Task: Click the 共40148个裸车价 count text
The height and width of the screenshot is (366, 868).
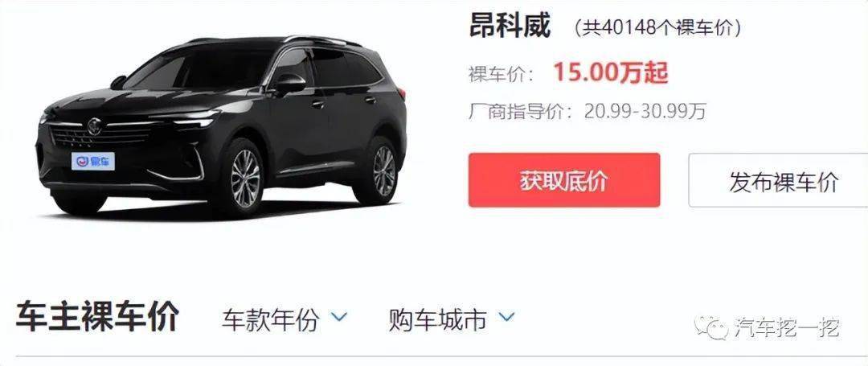Action: 657,27
